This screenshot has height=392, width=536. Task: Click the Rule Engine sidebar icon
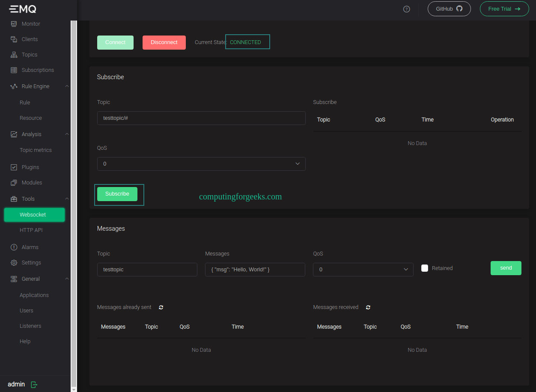14,86
